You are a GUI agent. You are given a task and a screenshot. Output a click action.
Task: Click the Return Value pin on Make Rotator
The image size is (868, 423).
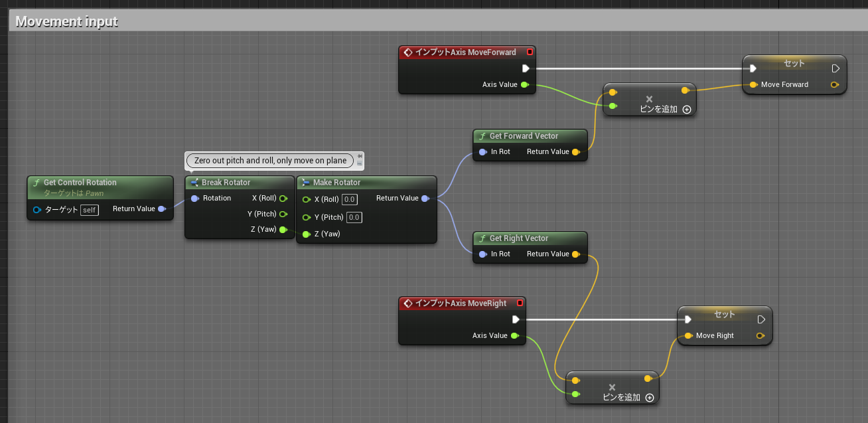pos(425,198)
